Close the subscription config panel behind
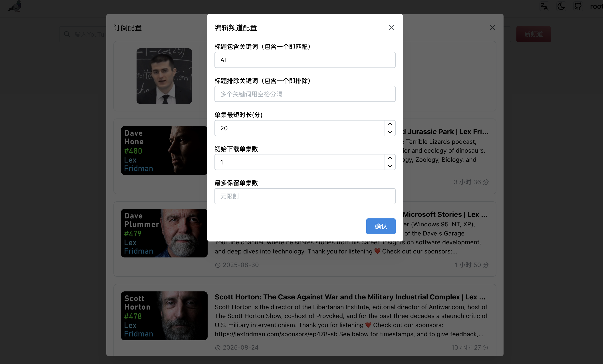Viewport: 603px width, 364px height. pos(492,27)
